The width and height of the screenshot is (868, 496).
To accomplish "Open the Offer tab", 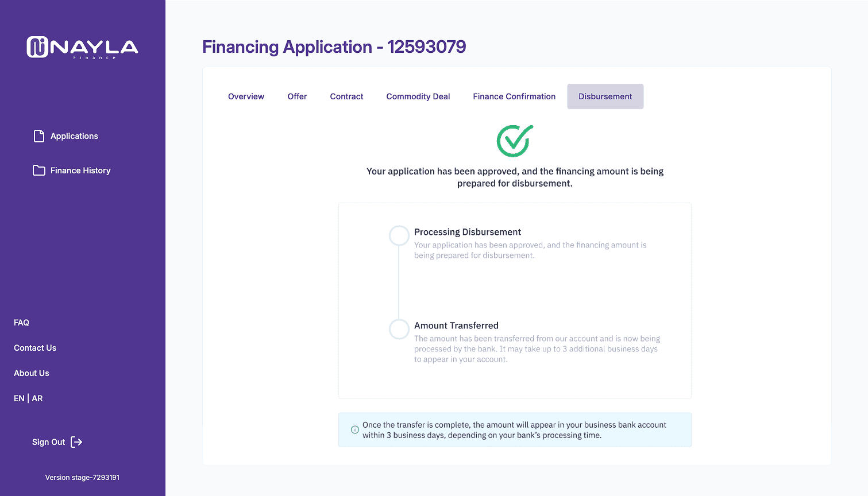I will tap(297, 96).
